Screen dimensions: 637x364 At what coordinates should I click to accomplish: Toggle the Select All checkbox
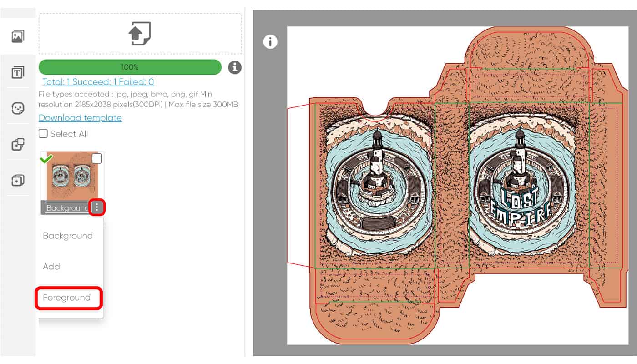[43, 134]
